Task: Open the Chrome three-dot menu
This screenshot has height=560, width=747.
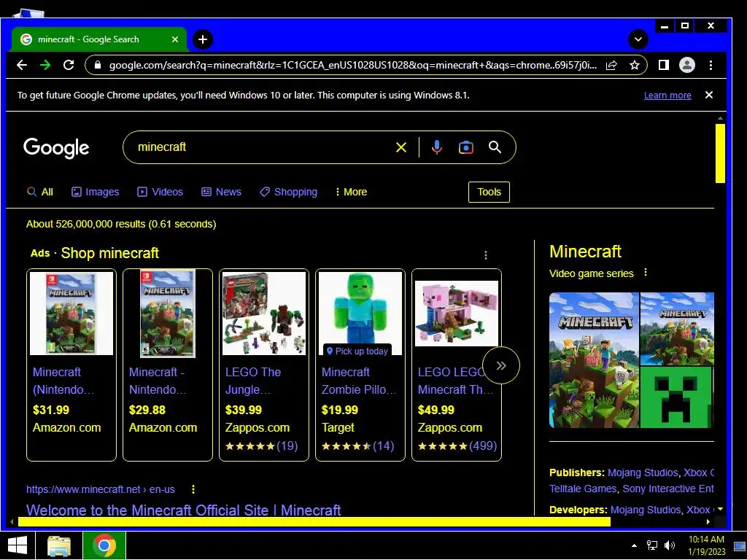Action: [711, 65]
